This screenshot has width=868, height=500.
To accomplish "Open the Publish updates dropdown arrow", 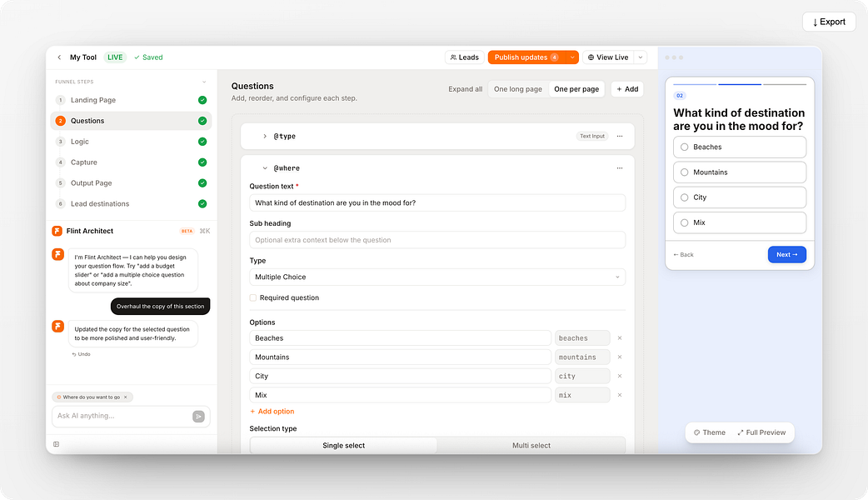I will tap(572, 57).
